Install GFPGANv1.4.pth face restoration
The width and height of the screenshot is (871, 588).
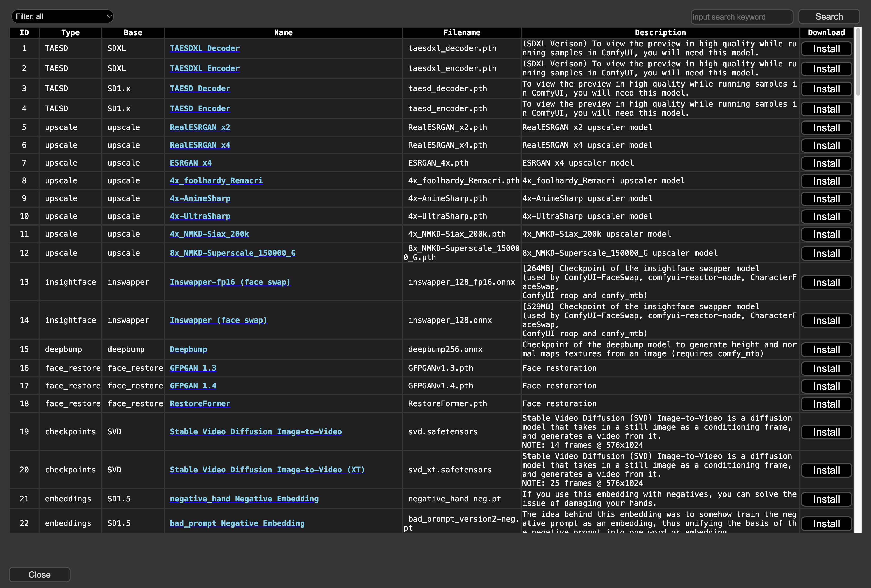click(x=826, y=386)
